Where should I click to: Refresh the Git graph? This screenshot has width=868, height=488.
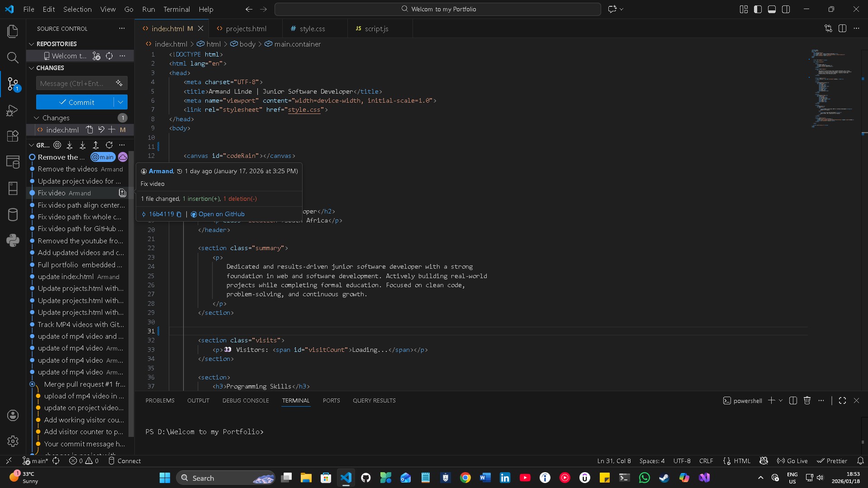109,145
